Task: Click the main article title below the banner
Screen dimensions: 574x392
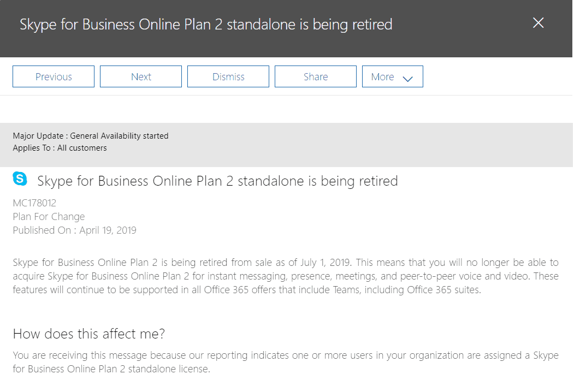Action: 217,181
